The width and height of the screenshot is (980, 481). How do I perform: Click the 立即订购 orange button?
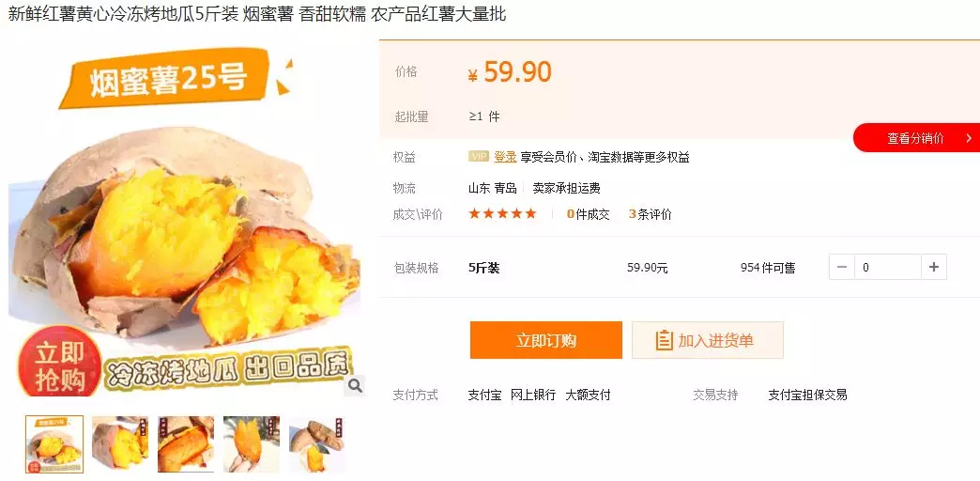tap(545, 340)
